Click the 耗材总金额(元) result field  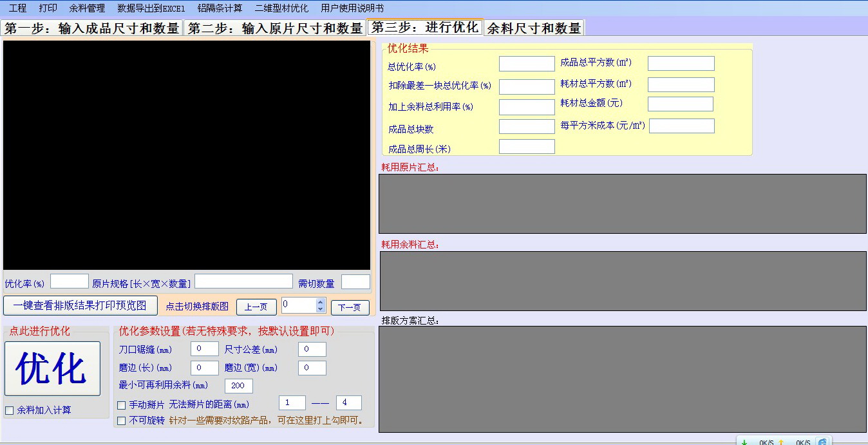(681, 104)
